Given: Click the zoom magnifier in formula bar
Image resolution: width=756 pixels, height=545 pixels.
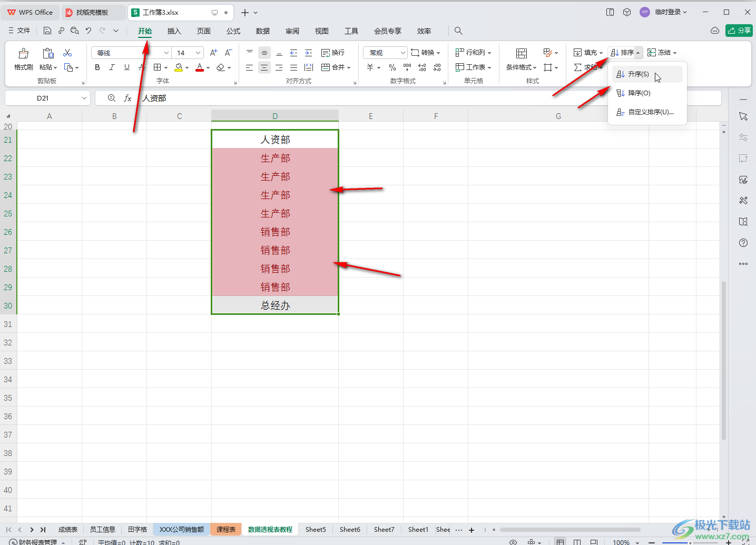Looking at the screenshot, I should 111,98.
